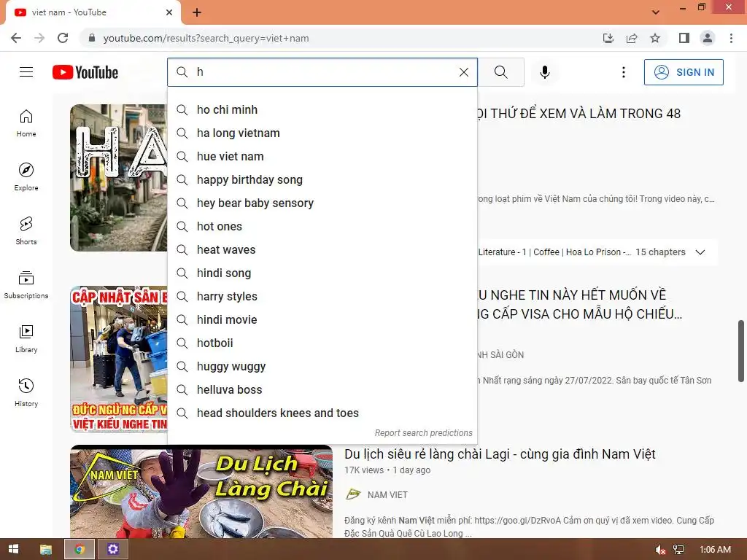Screen dimensions: 747x560
Task: Run search with magnifier button
Action: click(500, 72)
